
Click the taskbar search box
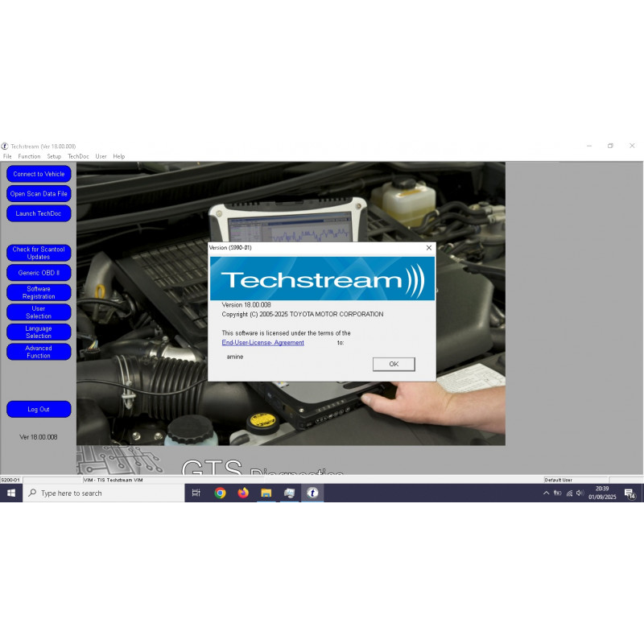point(104,493)
